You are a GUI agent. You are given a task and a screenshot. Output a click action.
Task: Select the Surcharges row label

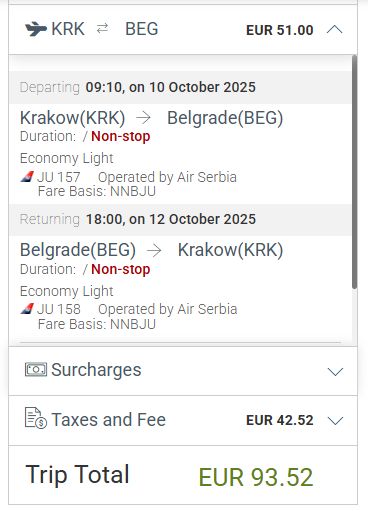[x=96, y=370]
